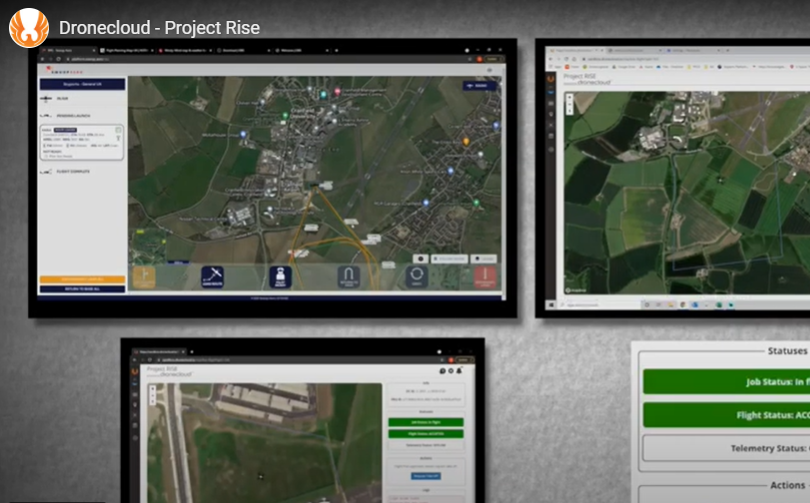This screenshot has width=810, height=503.
Task: Click the blue 'Request Take-off' button in the bottom window
Action: (x=426, y=476)
